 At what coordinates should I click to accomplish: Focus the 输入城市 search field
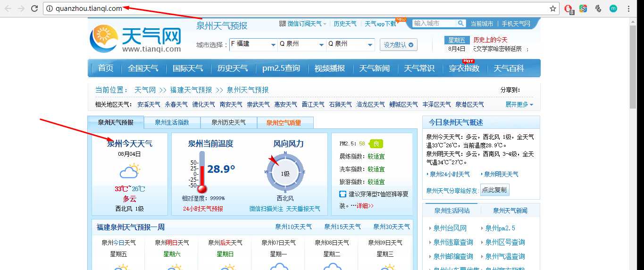pos(434,23)
